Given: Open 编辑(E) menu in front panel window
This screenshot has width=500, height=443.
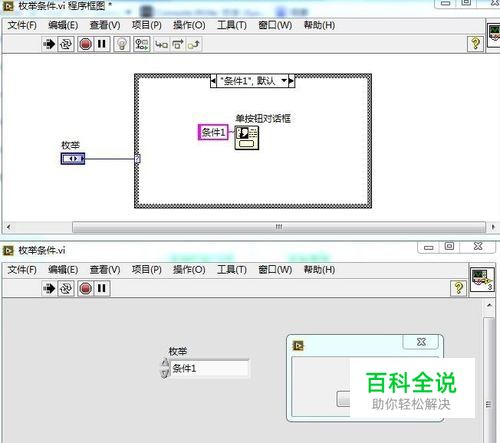Looking at the screenshot, I should 63,270.
